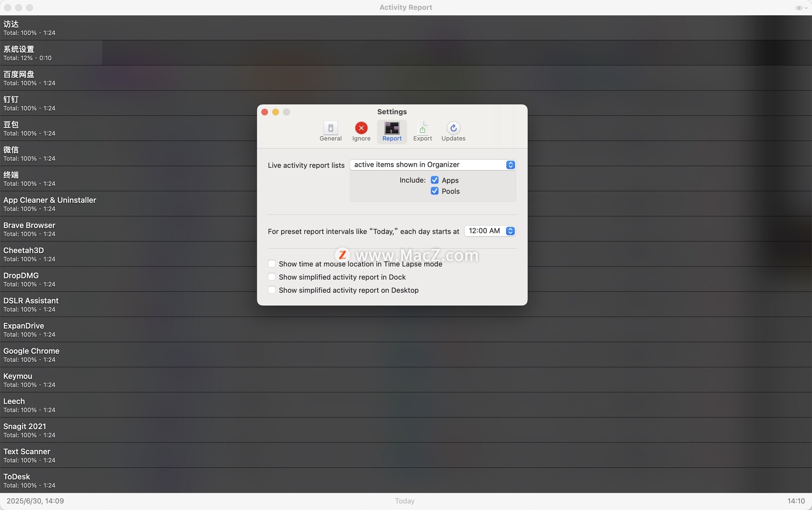The width and height of the screenshot is (812, 510).
Task: Click the end time 14:10
Action: point(796,501)
